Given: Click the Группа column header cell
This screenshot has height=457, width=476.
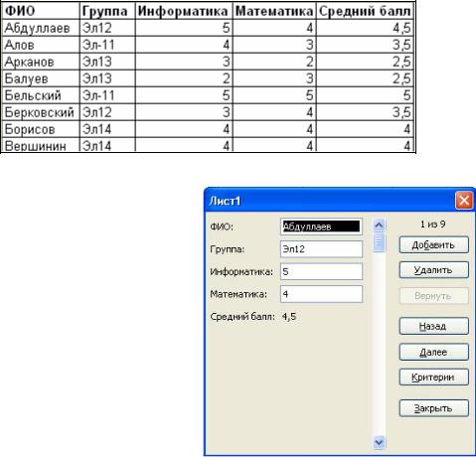Looking at the screenshot, I should (x=107, y=11).
